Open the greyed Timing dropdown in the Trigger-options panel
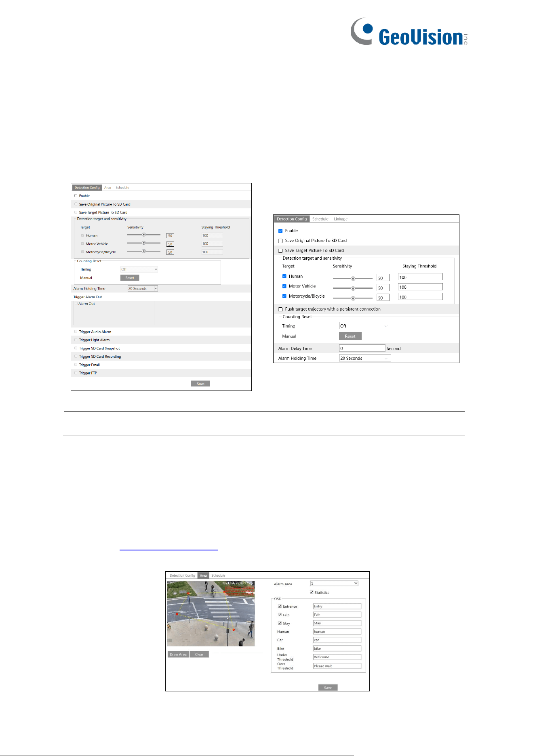Image resolution: width=535 pixels, height=756 pixels. (x=139, y=269)
